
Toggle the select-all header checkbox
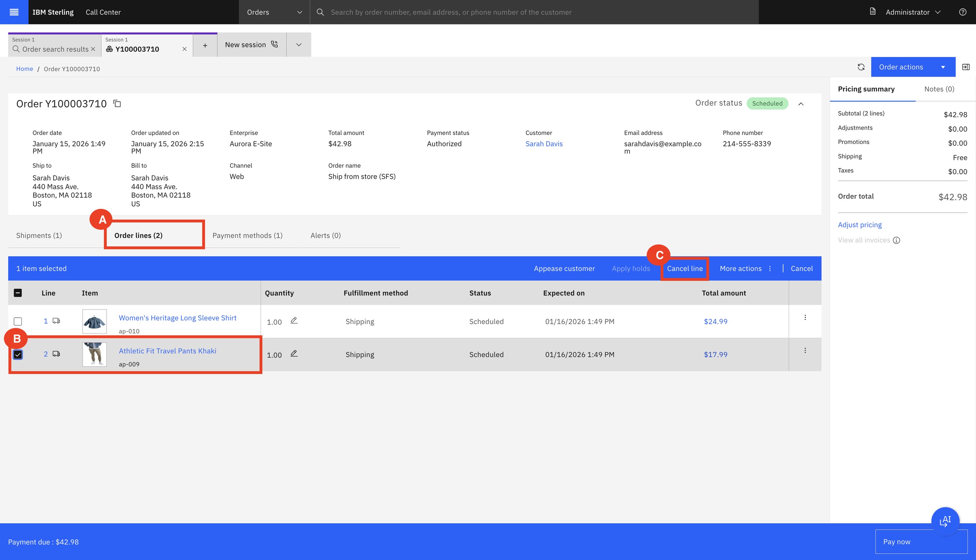[18, 293]
